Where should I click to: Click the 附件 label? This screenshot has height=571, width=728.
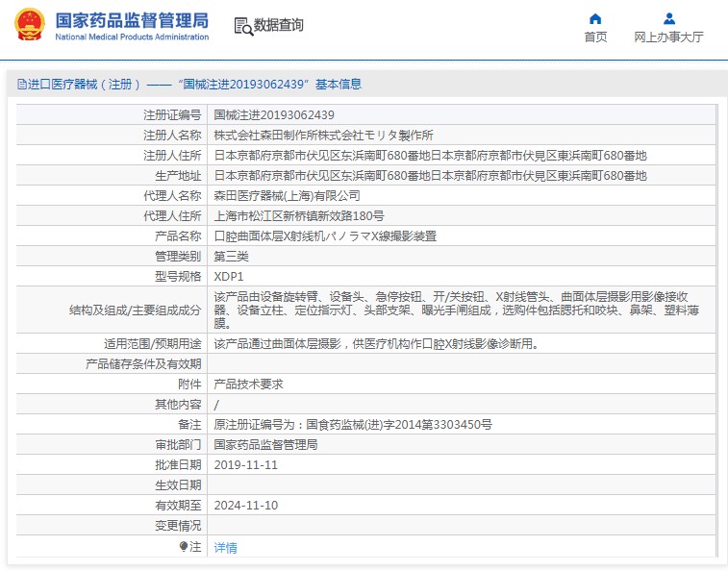point(189,385)
